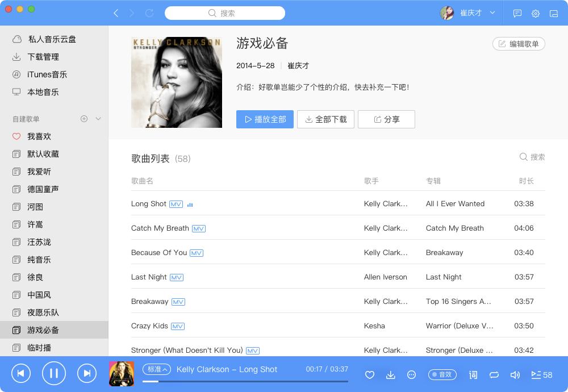Open album All I Ever Wanted
The height and width of the screenshot is (392, 568).
(455, 203)
